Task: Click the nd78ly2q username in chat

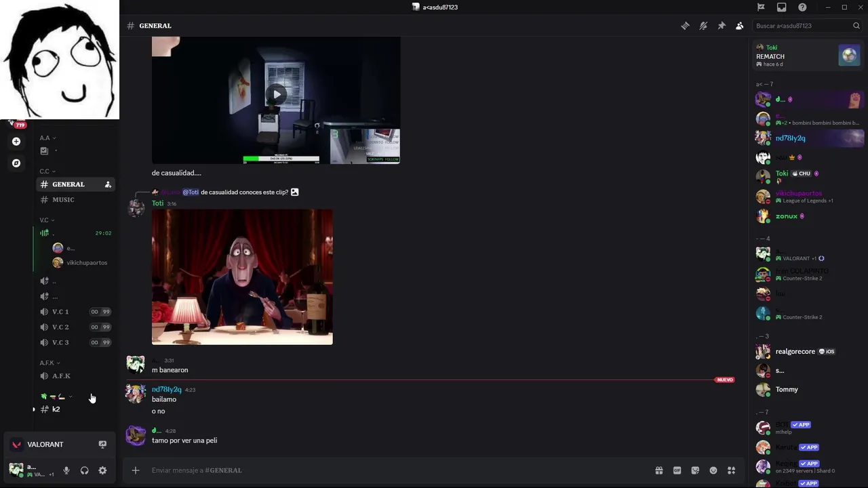Action: pyautogui.click(x=166, y=390)
